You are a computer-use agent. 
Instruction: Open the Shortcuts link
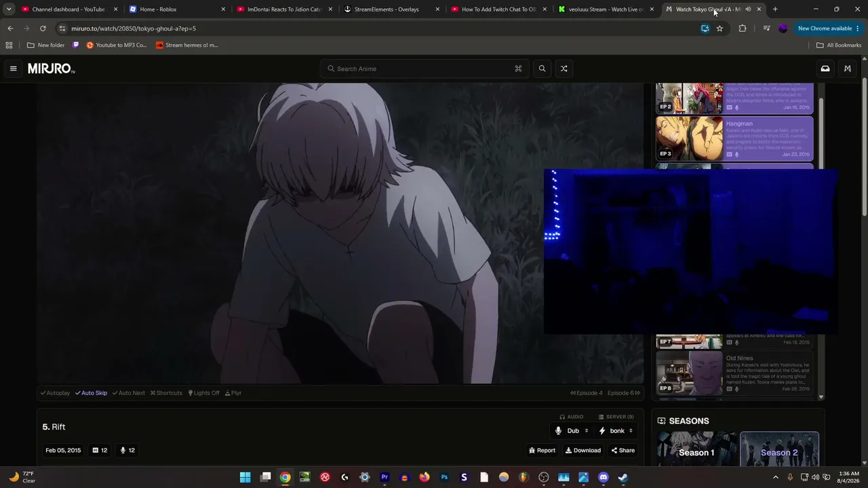[166, 393]
